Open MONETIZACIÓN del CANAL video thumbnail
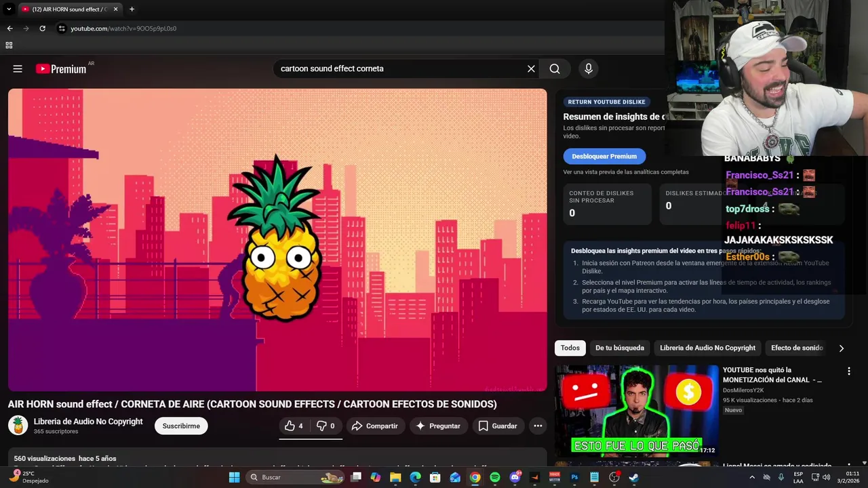Viewport: 868px width, 488px height. [637, 411]
